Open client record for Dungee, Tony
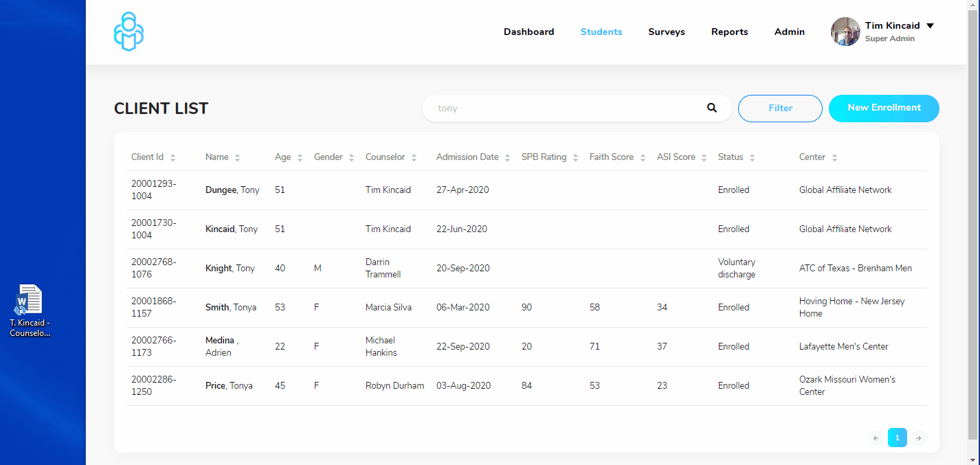The width and height of the screenshot is (980, 465). (232, 190)
